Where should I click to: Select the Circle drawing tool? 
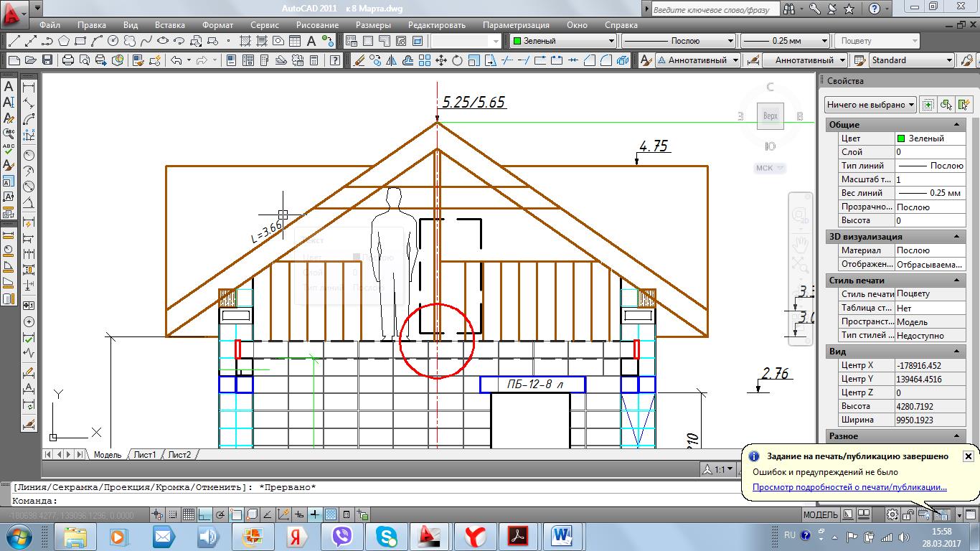pyautogui.click(x=113, y=41)
